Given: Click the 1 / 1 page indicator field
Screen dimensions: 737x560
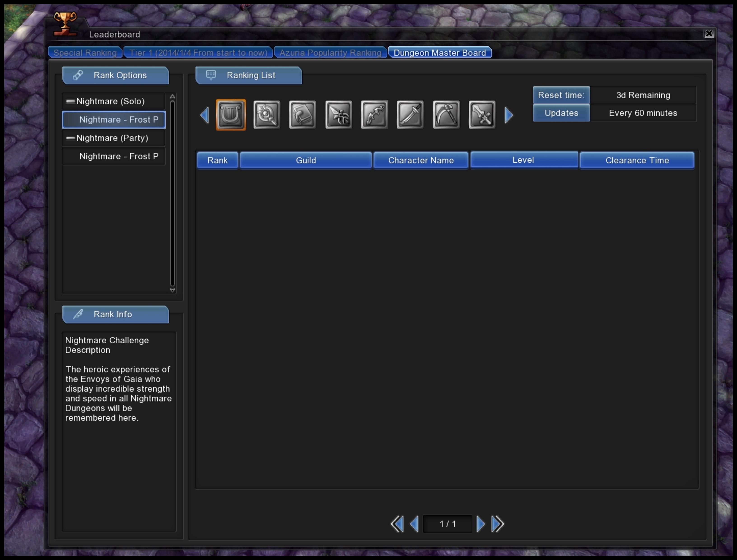Looking at the screenshot, I should click(447, 524).
